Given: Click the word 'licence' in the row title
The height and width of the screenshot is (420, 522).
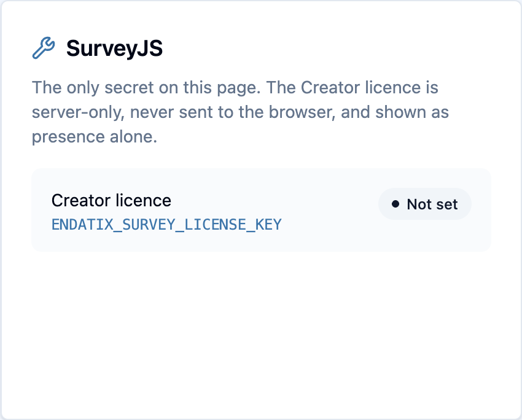Looking at the screenshot, I should (x=144, y=201).
